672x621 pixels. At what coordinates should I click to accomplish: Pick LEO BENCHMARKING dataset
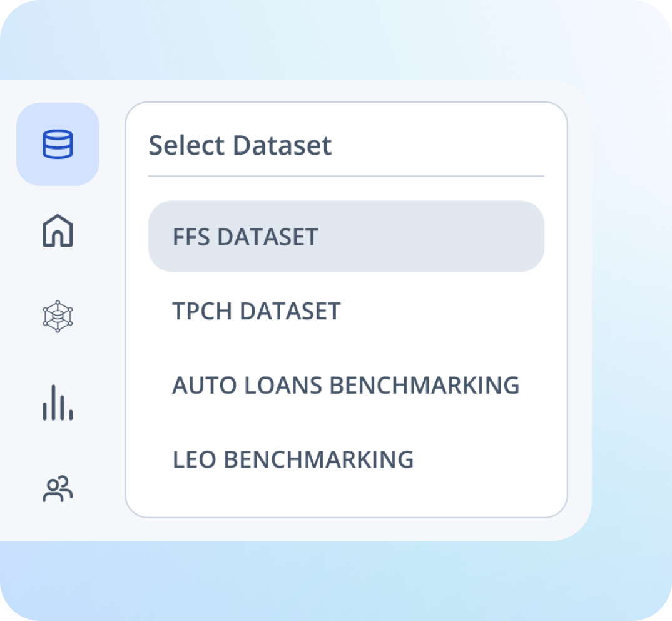tap(293, 459)
